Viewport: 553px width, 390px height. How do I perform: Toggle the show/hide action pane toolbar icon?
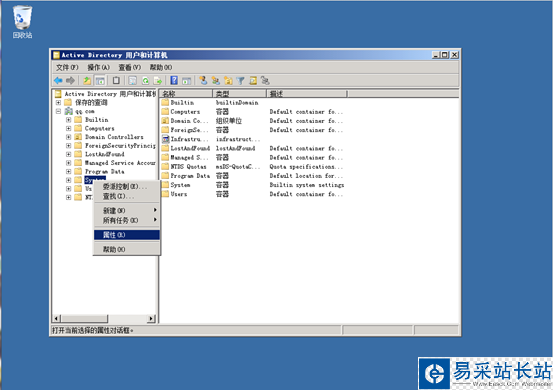[x=187, y=81]
